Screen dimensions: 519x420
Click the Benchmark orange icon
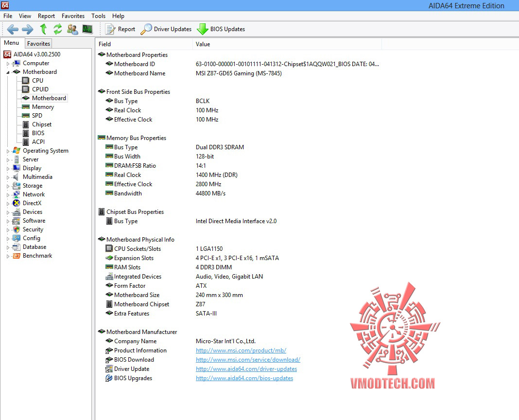(x=17, y=256)
